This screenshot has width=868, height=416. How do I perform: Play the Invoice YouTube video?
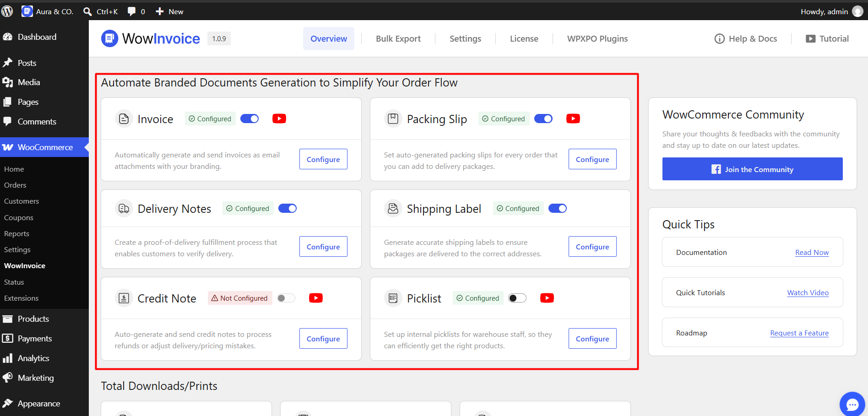tap(279, 119)
